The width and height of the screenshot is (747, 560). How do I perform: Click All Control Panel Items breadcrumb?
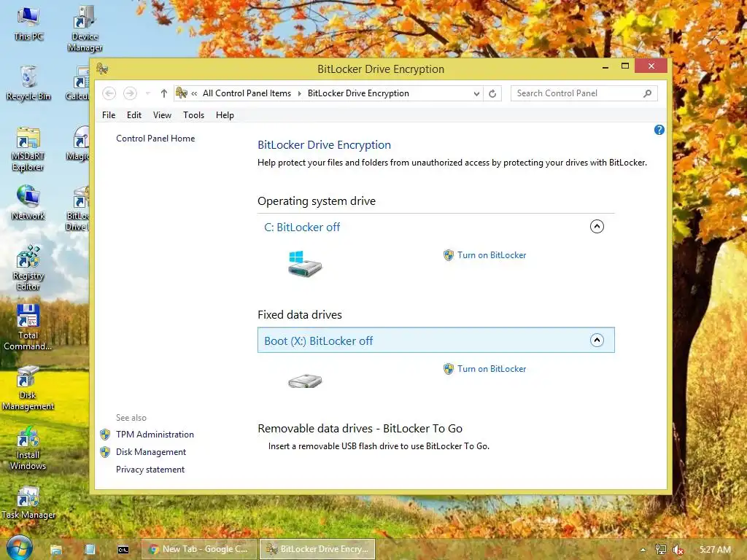(247, 93)
